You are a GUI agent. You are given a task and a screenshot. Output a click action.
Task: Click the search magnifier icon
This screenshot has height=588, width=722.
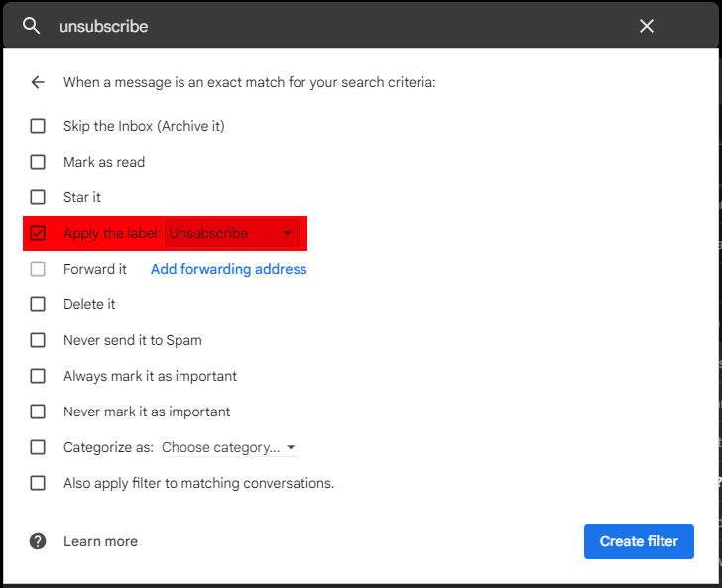32,26
